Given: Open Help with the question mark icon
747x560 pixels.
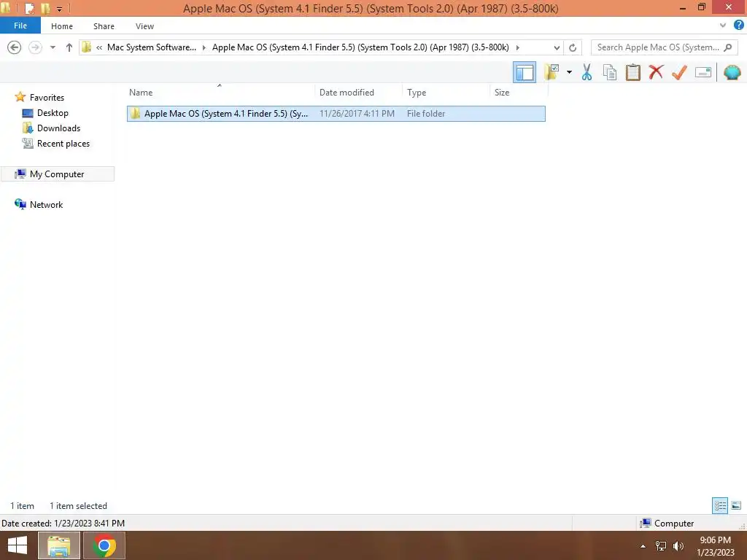Looking at the screenshot, I should click(738, 26).
